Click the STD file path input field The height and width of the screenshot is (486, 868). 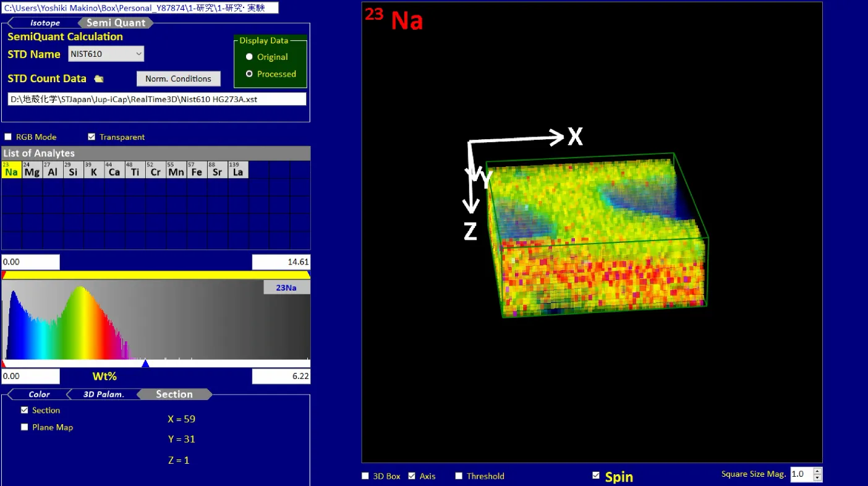pyautogui.click(x=157, y=100)
